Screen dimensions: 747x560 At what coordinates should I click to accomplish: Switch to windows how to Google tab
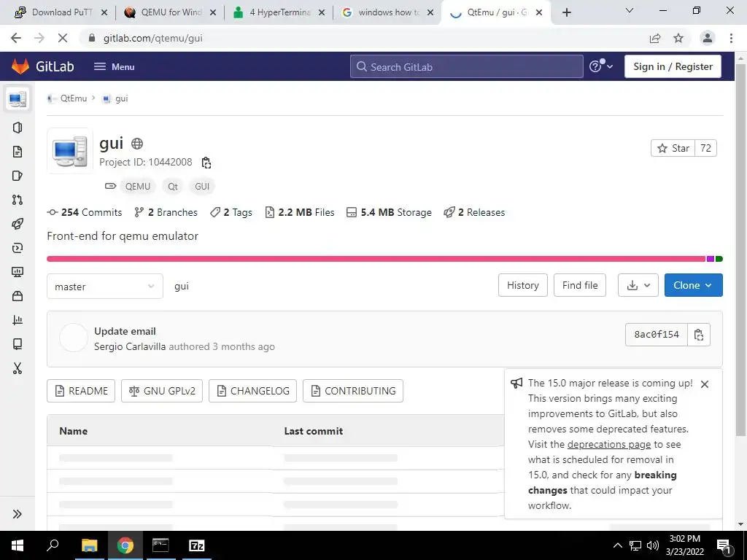388,12
